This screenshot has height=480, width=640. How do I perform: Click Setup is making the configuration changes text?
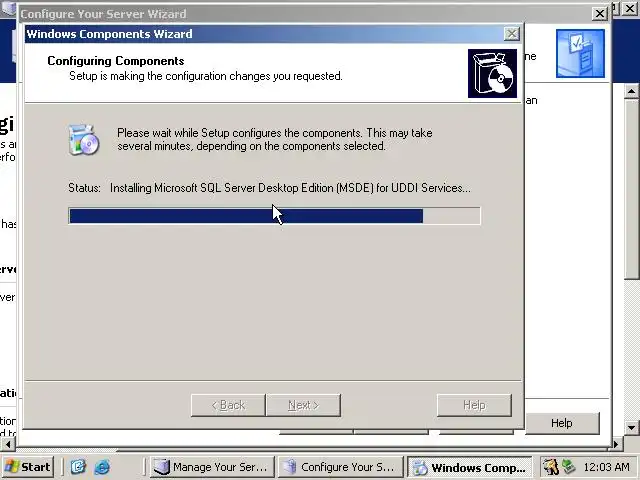click(x=206, y=76)
